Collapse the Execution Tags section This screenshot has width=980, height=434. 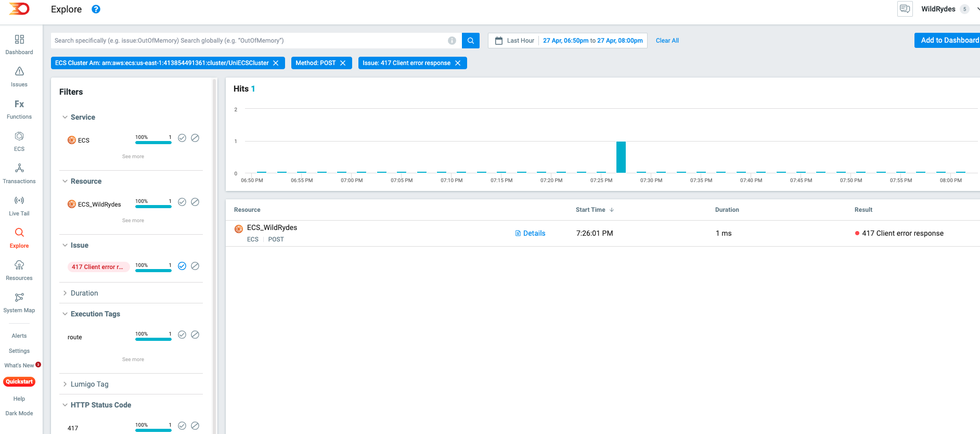tap(65, 314)
